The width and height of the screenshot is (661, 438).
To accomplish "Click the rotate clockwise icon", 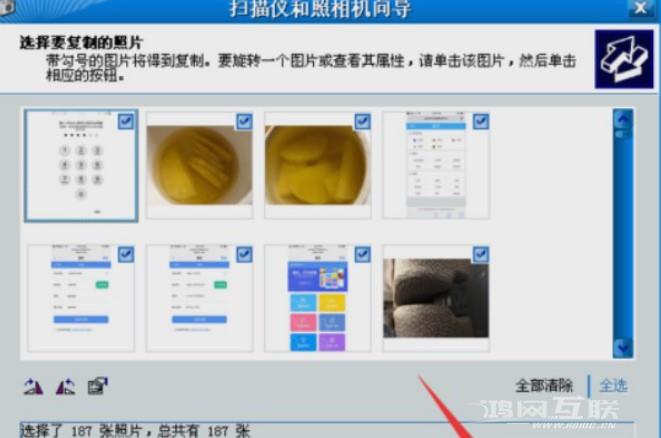I will click(33, 386).
